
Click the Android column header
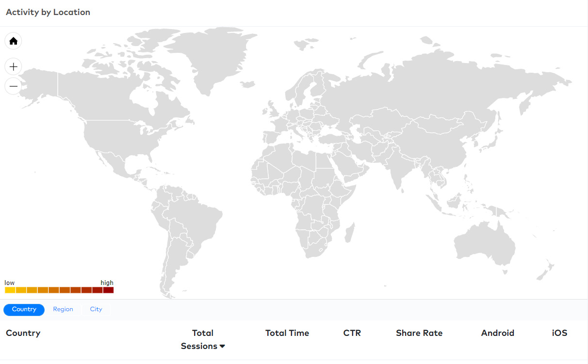pyautogui.click(x=498, y=333)
